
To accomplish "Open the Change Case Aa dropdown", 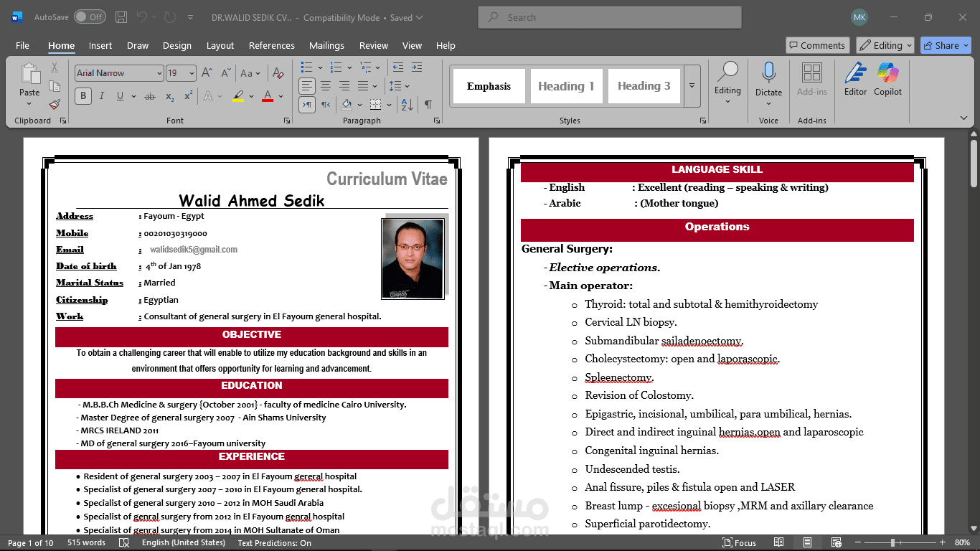I will click(x=250, y=73).
